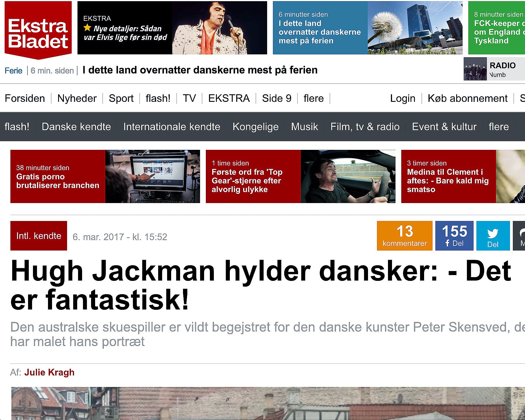
Task: Open Elvis performance photo thumbnail
Action: (x=220, y=28)
